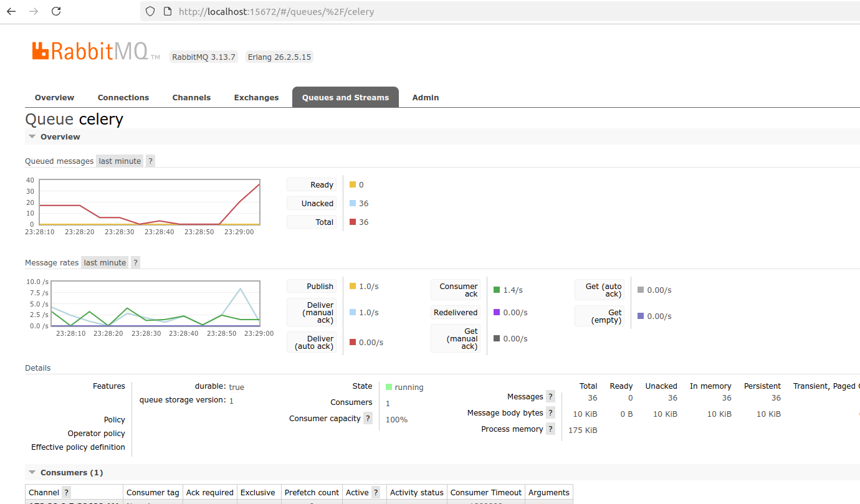Viewport: 860px width, 504px height.
Task: Click the Consumer tag column header
Action: click(x=153, y=492)
